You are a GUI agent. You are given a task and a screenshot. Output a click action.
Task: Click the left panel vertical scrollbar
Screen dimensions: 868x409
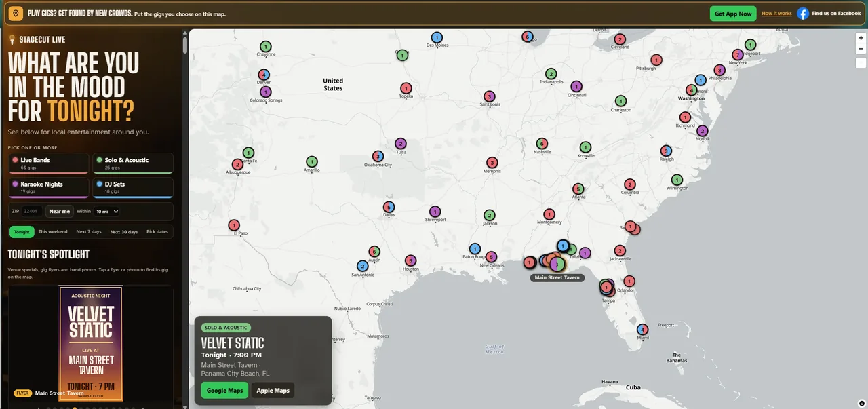(x=185, y=46)
